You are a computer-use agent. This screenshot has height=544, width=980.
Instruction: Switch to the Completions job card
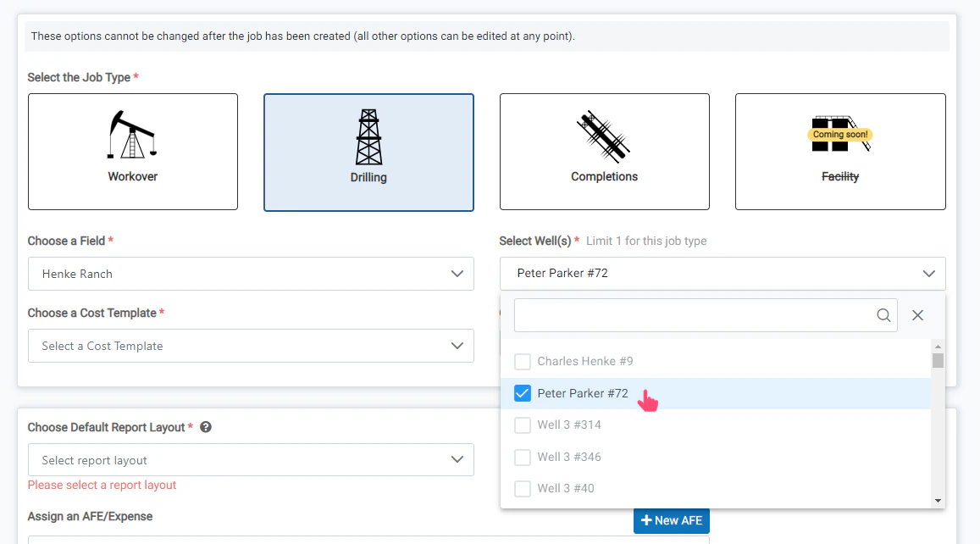[604, 152]
